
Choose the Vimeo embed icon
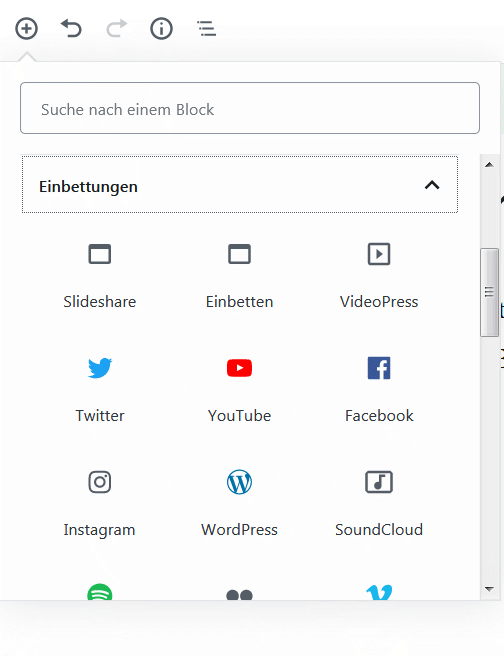click(x=379, y=592)
